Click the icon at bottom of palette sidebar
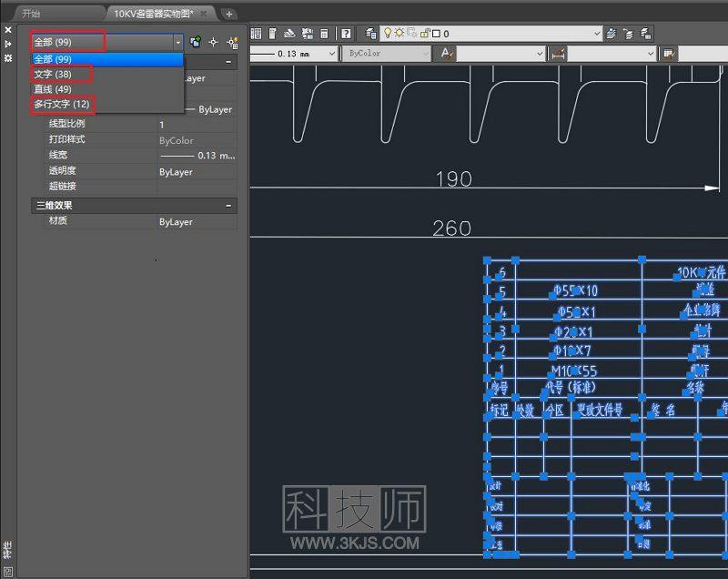 [8, 571]
